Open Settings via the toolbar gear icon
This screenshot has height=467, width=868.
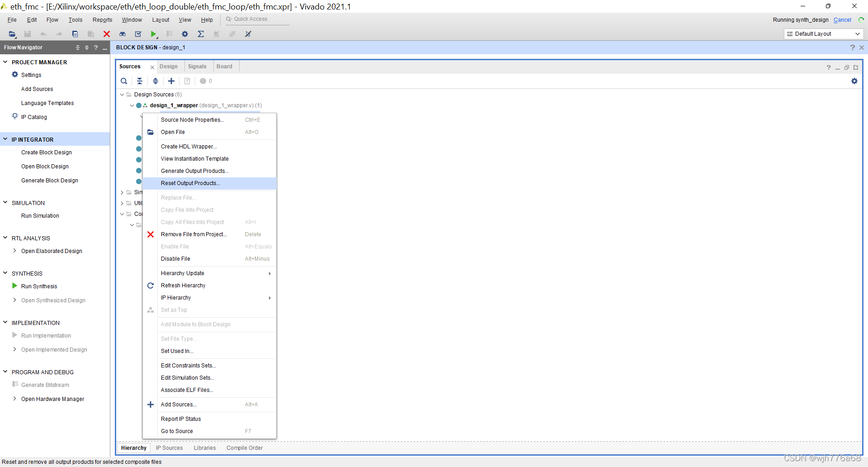(x=185, y=34)
